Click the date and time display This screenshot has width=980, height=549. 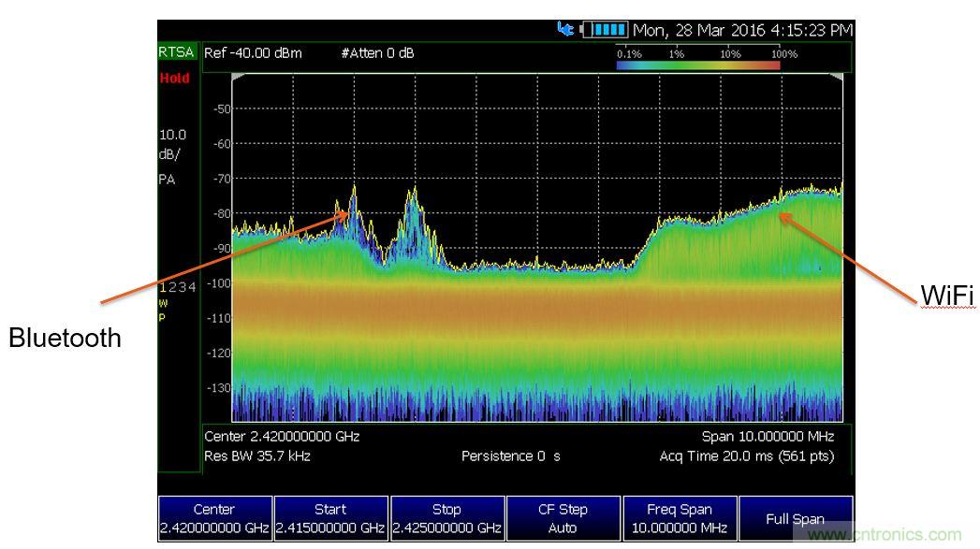click(x=743, y=30)
